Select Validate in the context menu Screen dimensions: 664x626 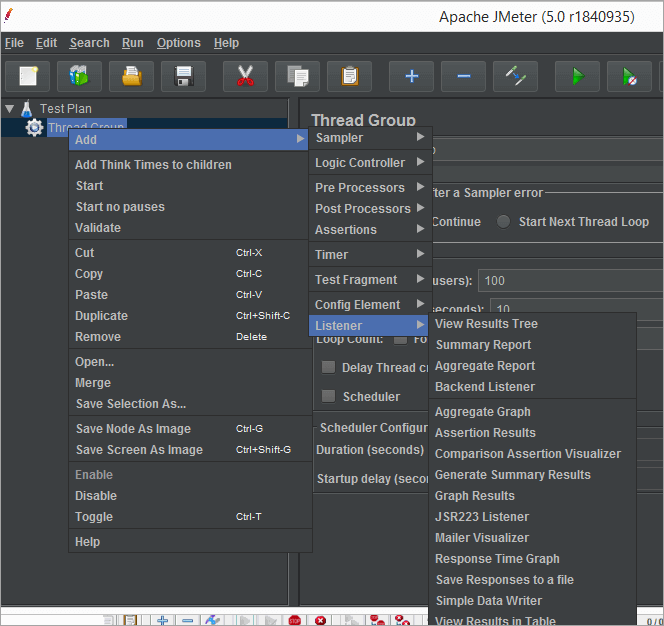pos(188,228)
